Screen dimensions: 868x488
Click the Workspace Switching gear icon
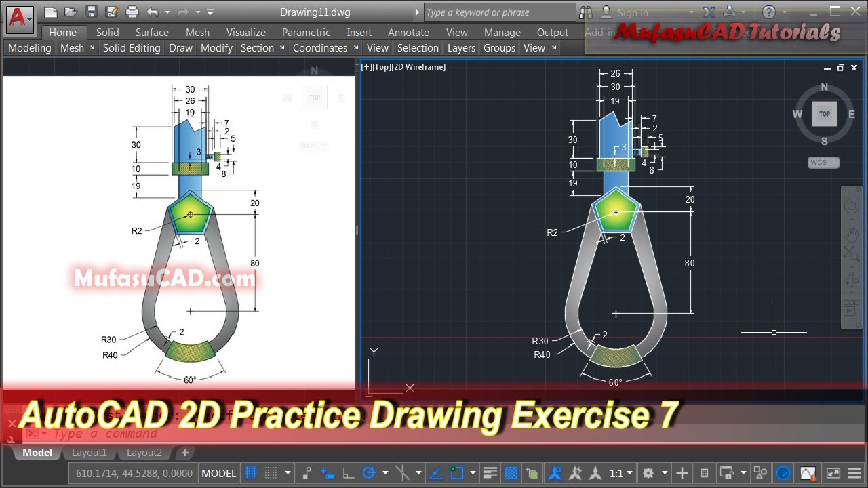click(x=648, y=473)
